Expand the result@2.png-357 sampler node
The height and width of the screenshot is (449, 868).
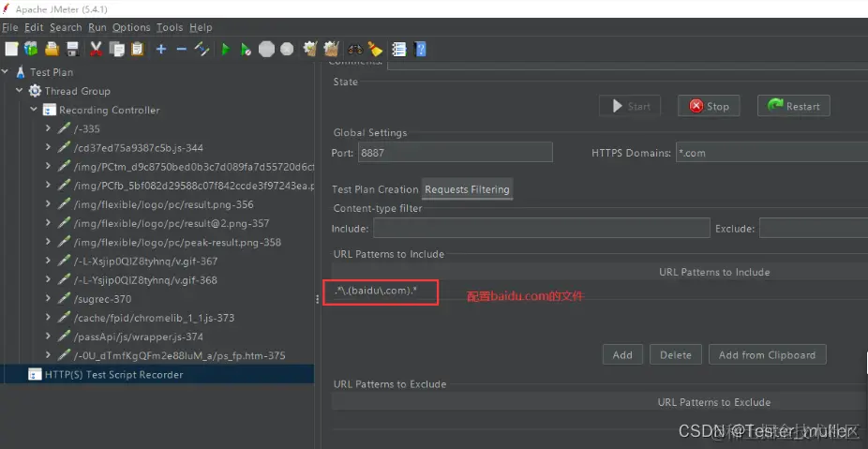[48, 223]
